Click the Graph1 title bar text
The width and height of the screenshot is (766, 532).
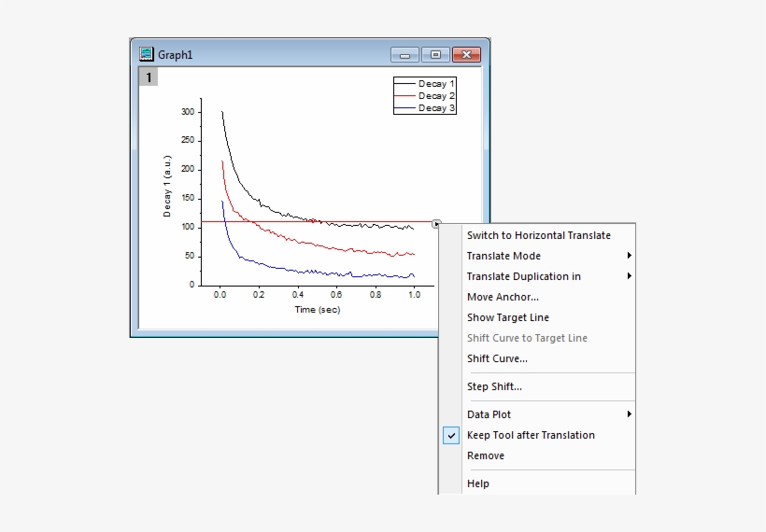pyautogui.click(x=175, y=55)
